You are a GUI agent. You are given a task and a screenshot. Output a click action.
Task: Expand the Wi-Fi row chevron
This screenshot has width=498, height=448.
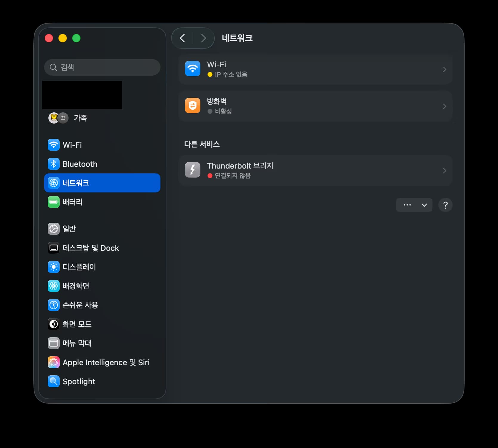[444, 69]
